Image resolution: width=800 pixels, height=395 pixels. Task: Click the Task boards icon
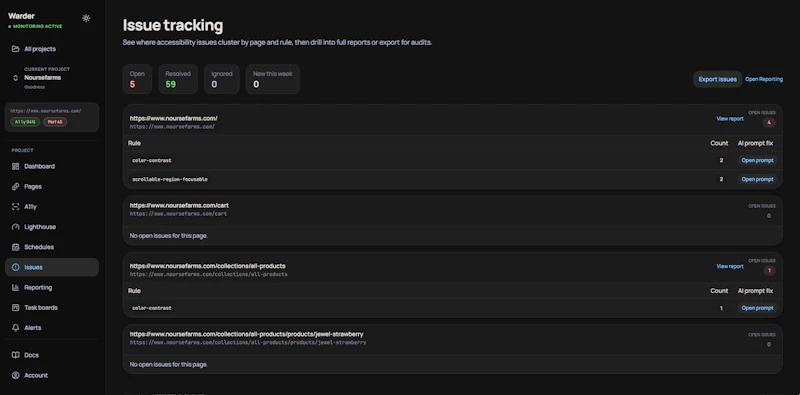(x=15, y=308)
